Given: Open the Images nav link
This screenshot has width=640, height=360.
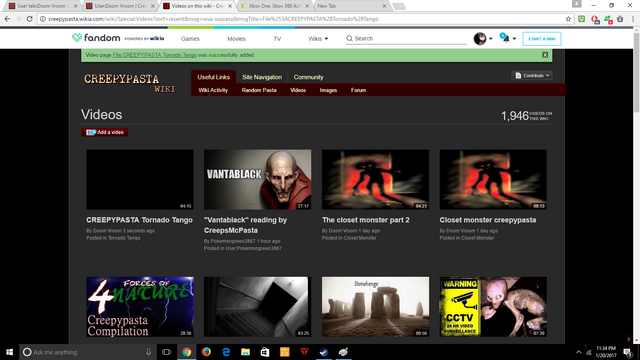Looking at the screenshot, I should pos(328,90).
